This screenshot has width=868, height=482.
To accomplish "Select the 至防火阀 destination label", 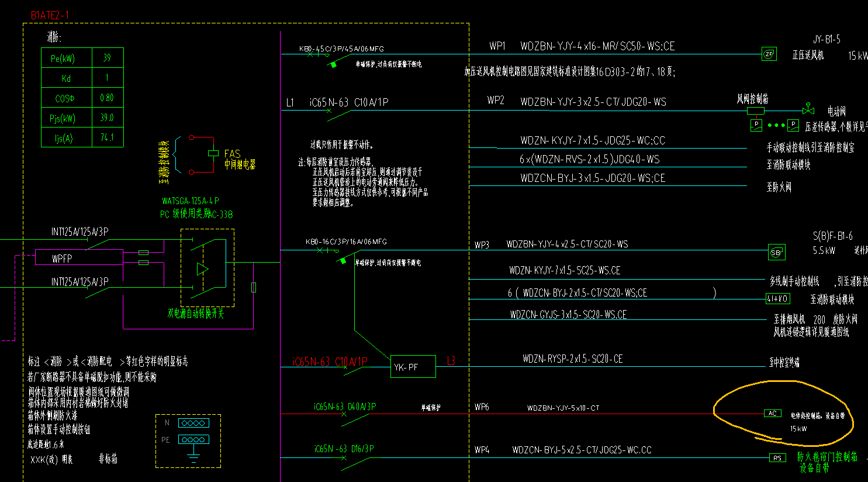I will [779, 188].
